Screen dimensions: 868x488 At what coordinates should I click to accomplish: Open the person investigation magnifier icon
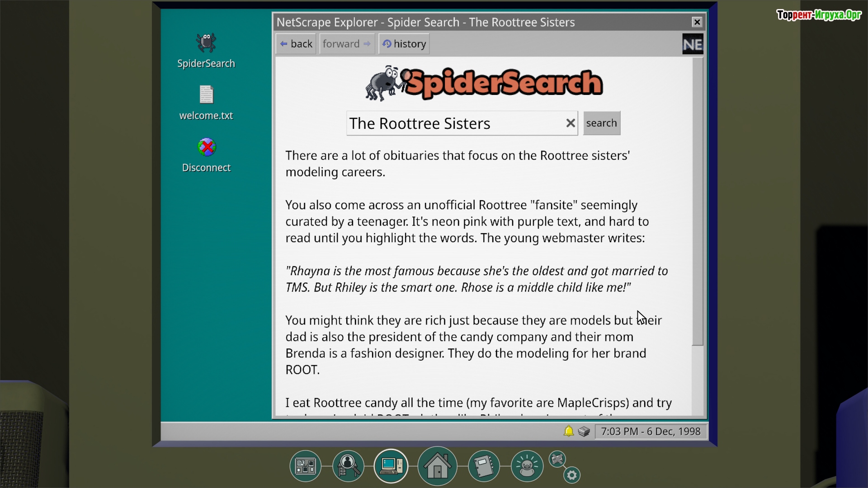click(x=348, y=466)
